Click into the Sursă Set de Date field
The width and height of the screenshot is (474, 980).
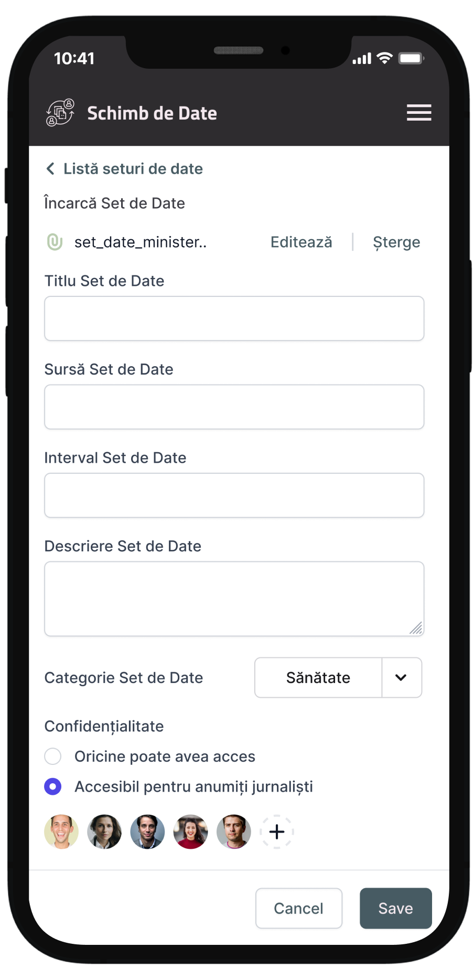[234, 407]
